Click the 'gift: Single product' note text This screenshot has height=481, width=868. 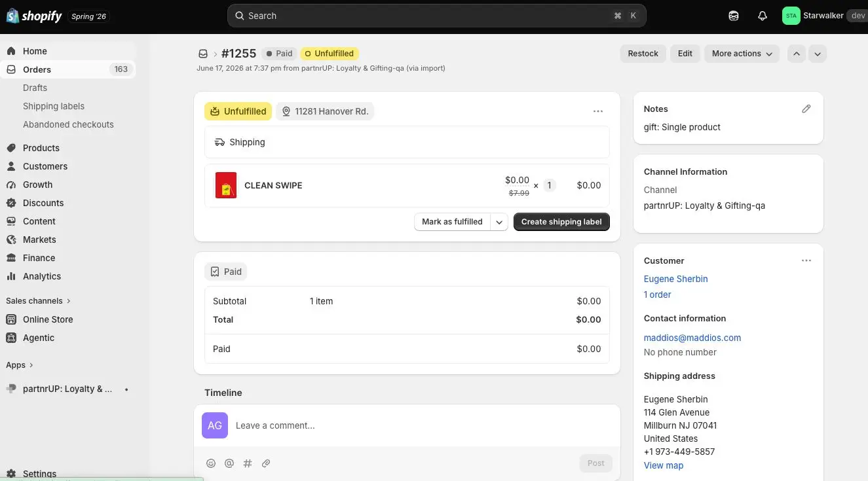pyautogui.click(x=682, y=127)
